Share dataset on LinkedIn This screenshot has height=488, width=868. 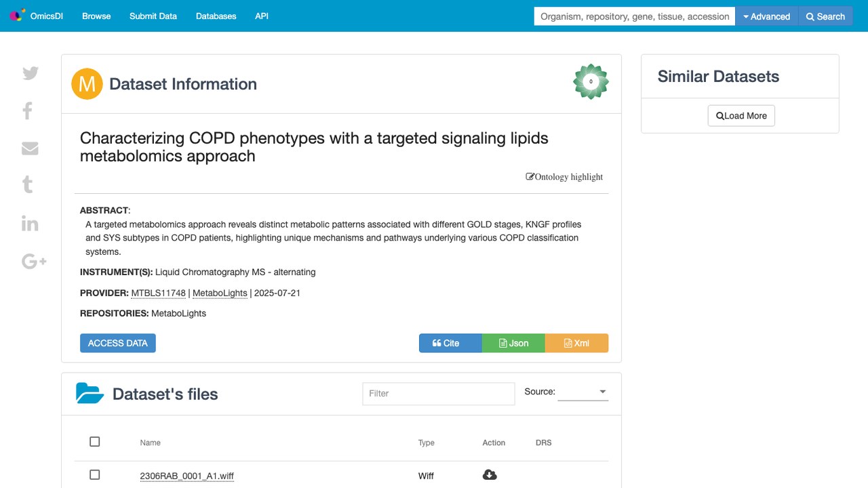tap(30, 223)
